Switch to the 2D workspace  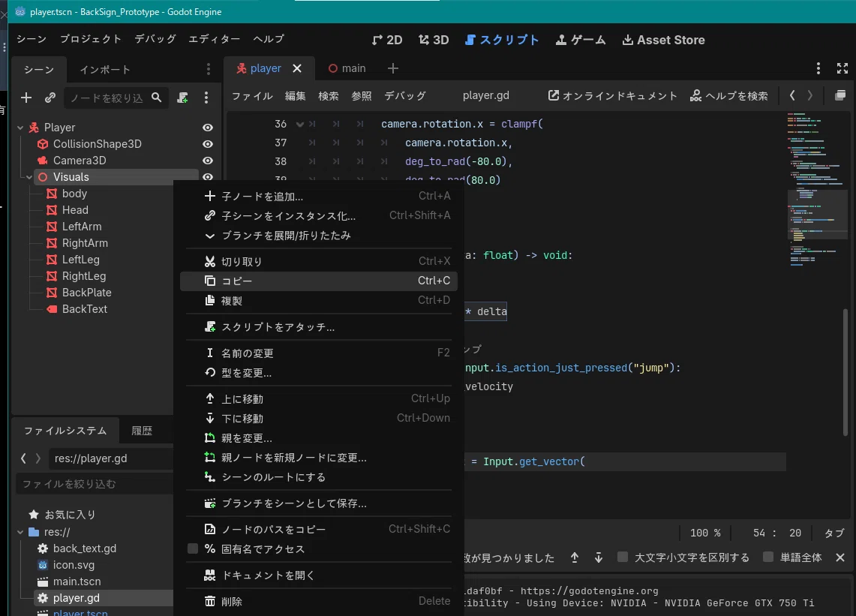click(387, 40)
